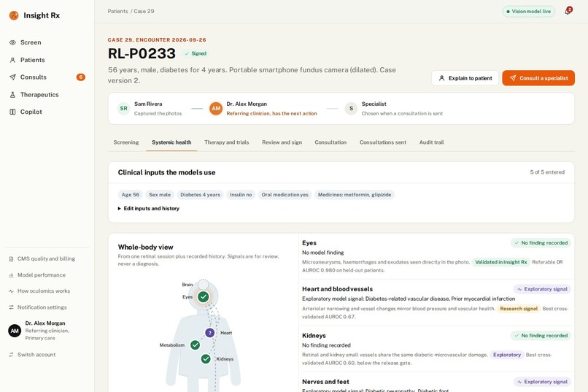
Task: Click the CMS quality and billing document icon
Action: point(11,259)
